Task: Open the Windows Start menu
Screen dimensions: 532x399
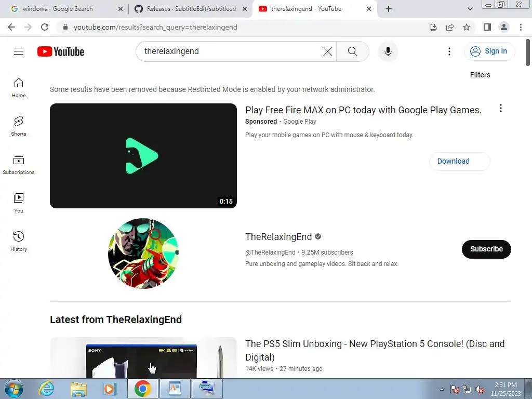Action: coord(14,389)
